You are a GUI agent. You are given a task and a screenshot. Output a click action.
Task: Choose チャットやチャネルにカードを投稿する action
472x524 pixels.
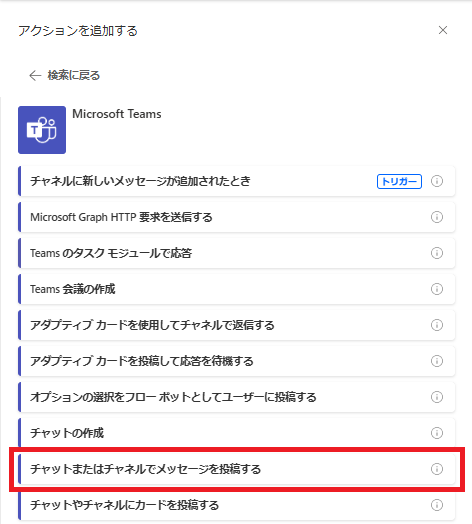pyautogui.click(x=237, y=505)
